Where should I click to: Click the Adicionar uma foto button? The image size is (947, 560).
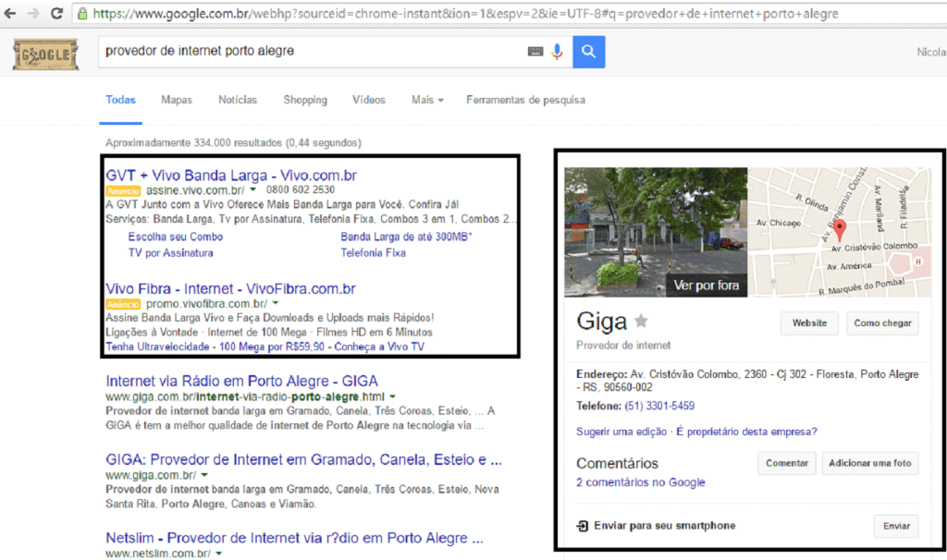point(869,464)
